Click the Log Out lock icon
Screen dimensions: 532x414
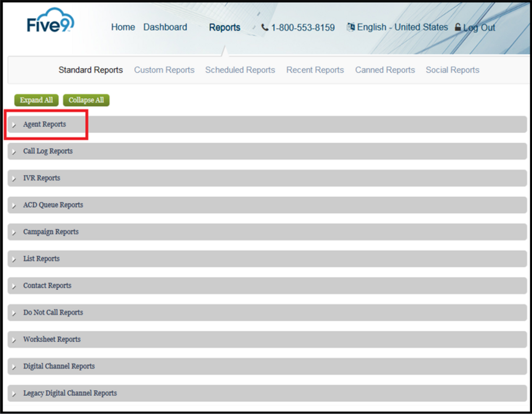pos(458,27)
